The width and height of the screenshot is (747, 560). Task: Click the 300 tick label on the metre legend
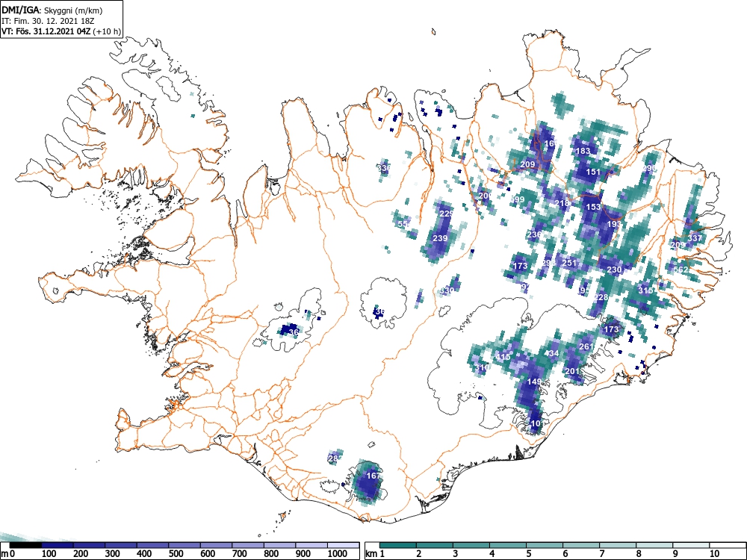[113, 554]
